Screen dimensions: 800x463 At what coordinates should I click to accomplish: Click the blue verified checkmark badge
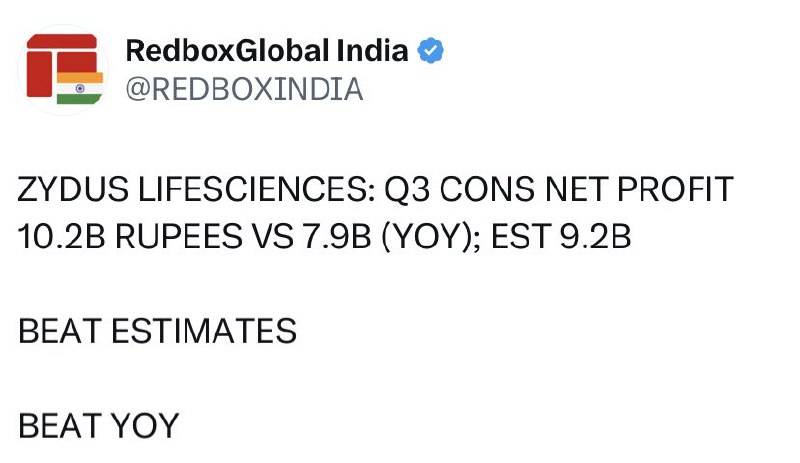[431, 51]
